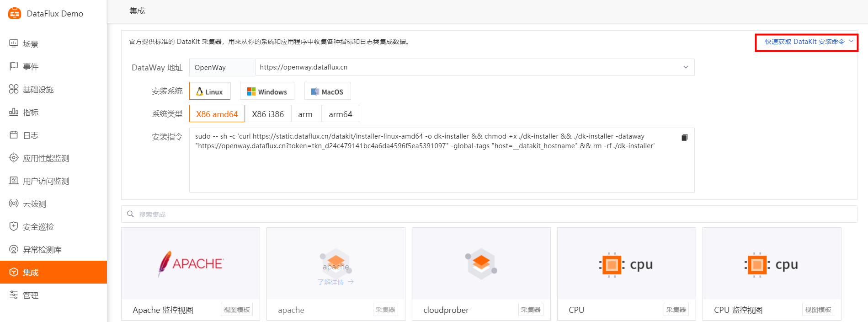
Task: Open the OpenWay URL combo box
Action: point(475,67)
